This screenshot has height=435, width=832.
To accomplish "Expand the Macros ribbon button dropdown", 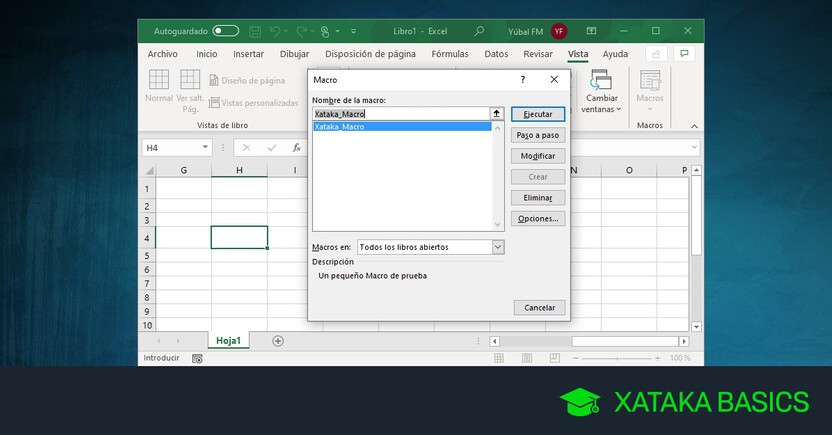I will coord(650,108).
